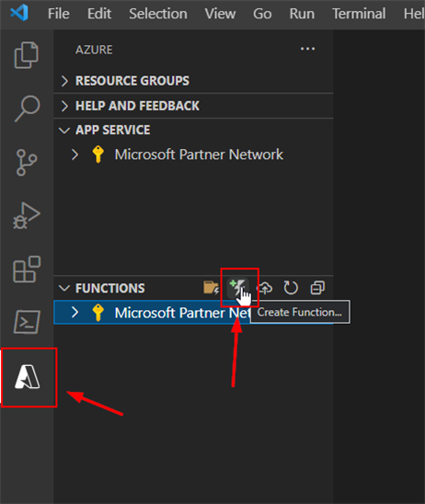Open the Selection menu
The height and width of the screenshot is (504, 425).
pos(158,14)
